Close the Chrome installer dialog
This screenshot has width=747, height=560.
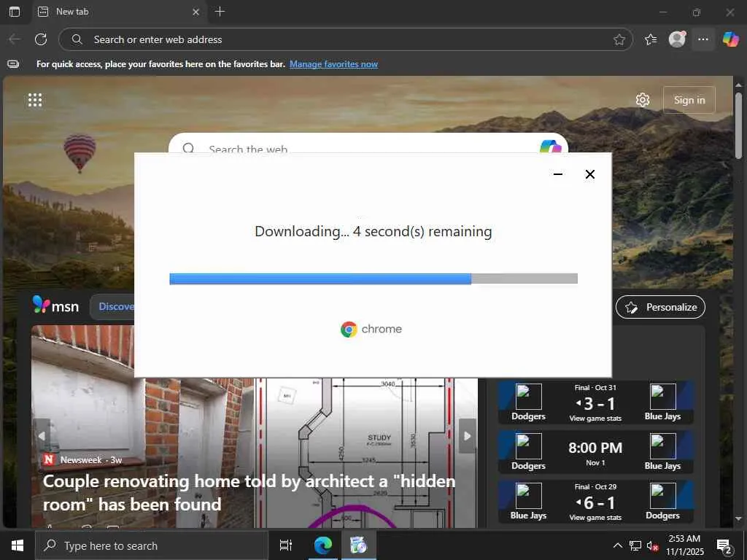point(589,174)
